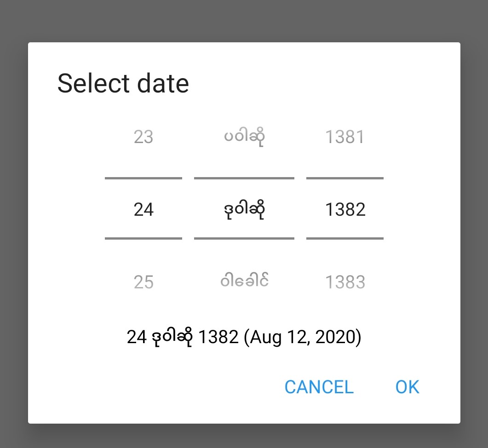Pick day 25 in the day column
This screenshot has height=448, width=488.
point(143,282)
